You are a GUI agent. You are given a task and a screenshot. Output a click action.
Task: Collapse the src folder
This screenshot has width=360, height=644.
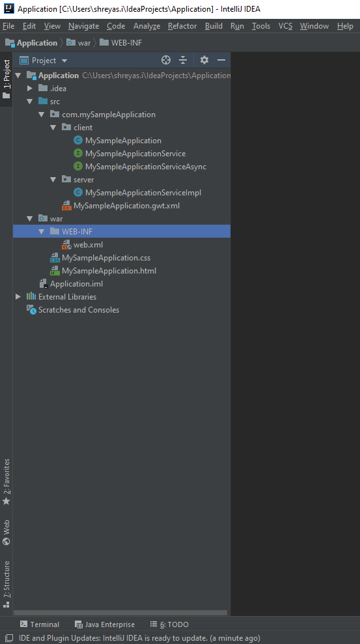click(29, 102)
